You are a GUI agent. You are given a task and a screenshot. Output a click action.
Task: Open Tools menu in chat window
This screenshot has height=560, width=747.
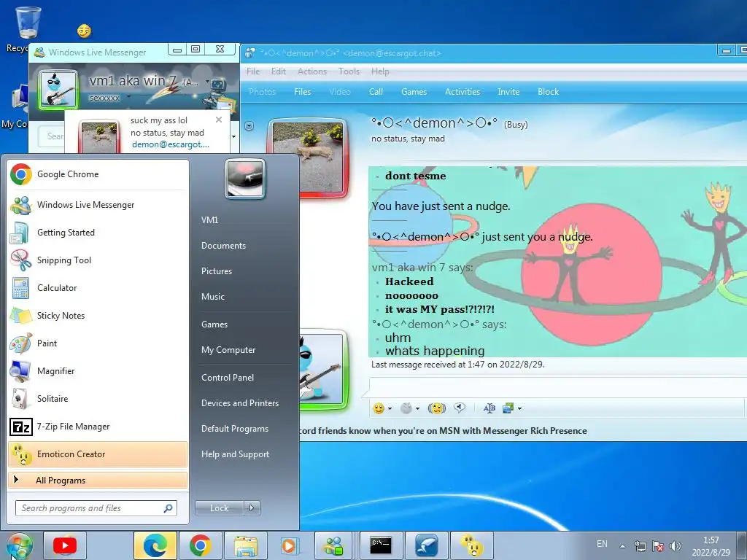[x=349, y=71]
